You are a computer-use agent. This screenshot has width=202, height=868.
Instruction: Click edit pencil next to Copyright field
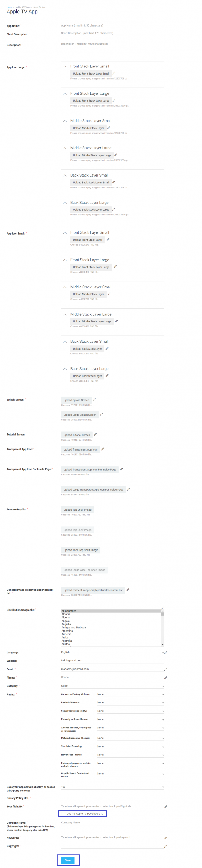pos(165,846)
